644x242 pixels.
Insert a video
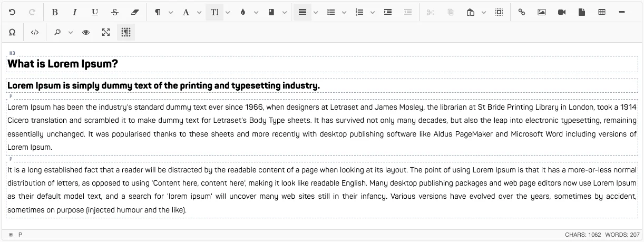(562, 12)
